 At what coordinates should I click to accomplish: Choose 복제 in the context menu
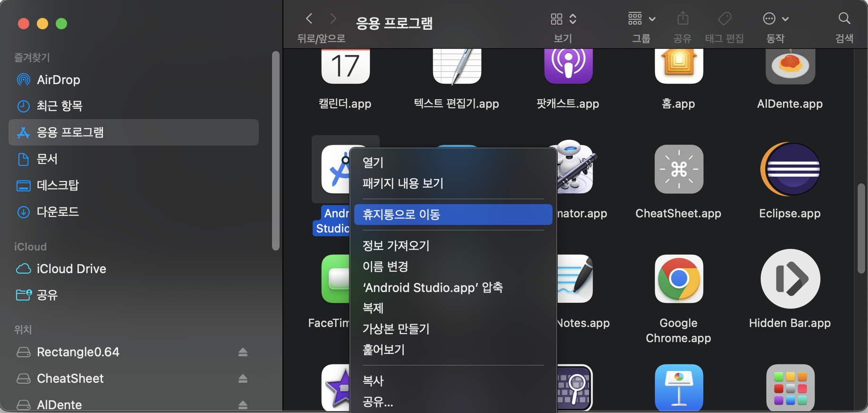coord(453,308)
